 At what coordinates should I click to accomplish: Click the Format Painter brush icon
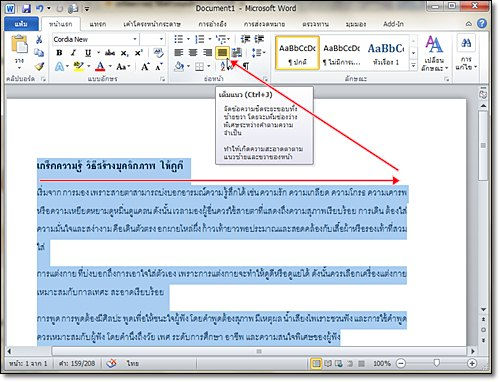click(39, 66)
